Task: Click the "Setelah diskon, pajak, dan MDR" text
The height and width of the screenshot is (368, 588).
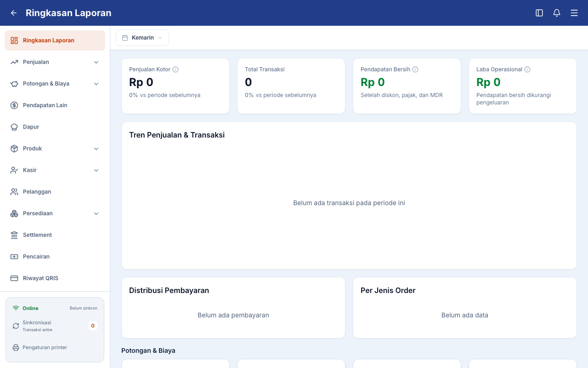Action: tap(401, 95)
